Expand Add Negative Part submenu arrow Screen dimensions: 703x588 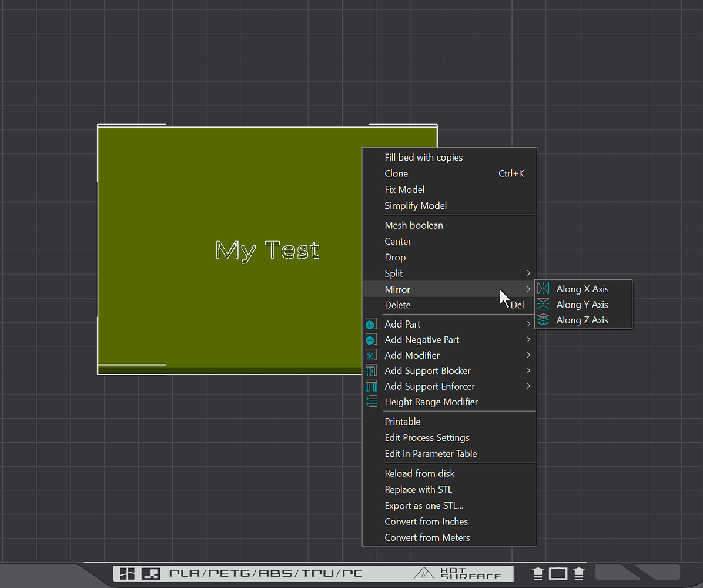coord(528,339)
